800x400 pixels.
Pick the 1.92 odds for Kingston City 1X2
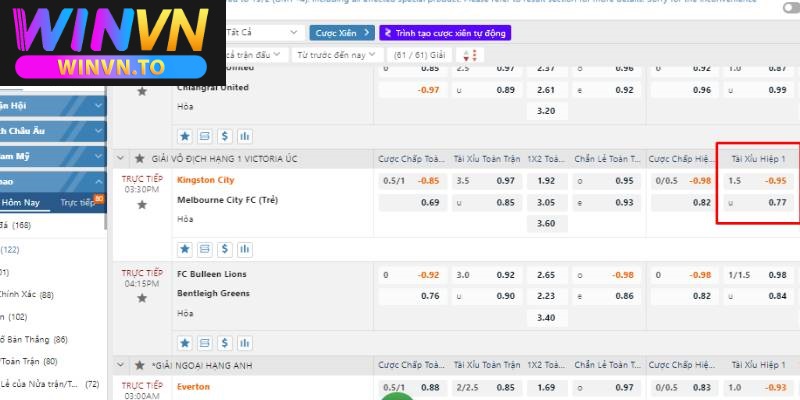click(545, 181)
